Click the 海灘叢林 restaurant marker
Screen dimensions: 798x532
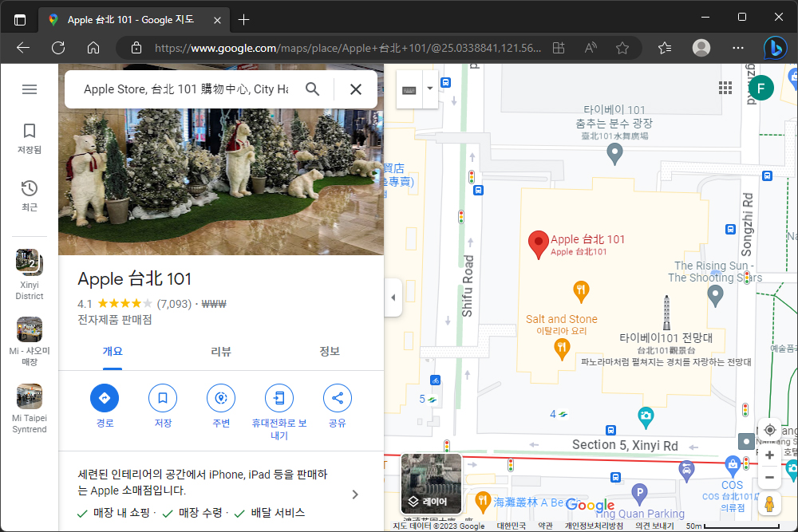pyautogui.click(x=482, y=502)
